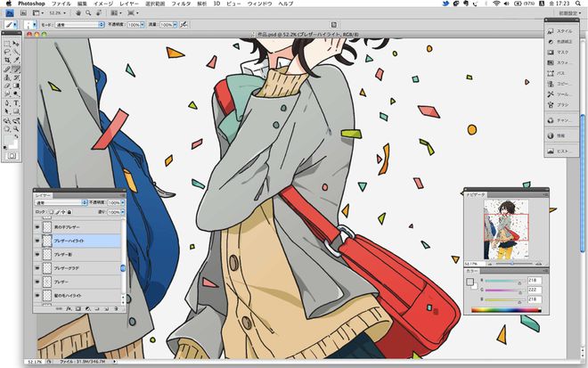Viewport: 588px width, 368px height.
Task: Select the Crop tool
Action: [7, 61]
